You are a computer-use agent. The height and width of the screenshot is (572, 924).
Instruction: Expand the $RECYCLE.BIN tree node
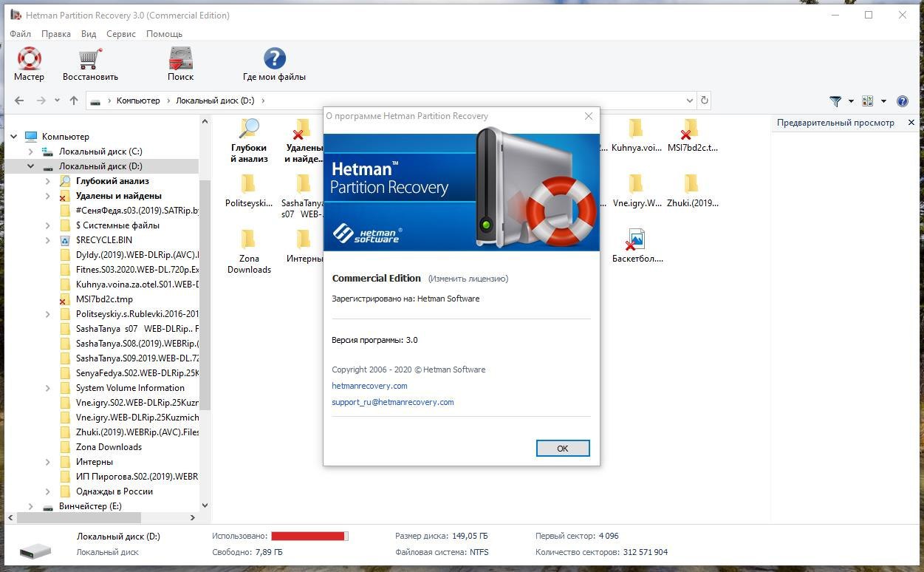[x=48, y=240]
